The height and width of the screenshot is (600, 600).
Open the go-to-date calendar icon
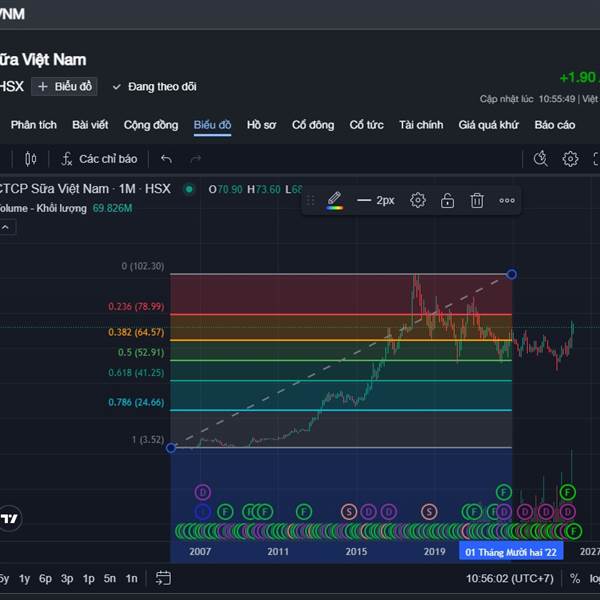coord(163,578)
